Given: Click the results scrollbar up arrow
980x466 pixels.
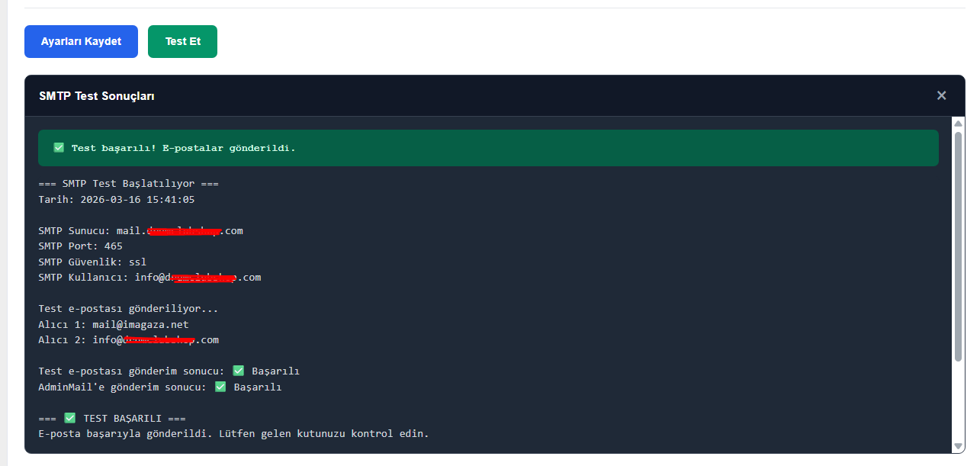Looking at the screenshot, I should click(x=958, y=124).
